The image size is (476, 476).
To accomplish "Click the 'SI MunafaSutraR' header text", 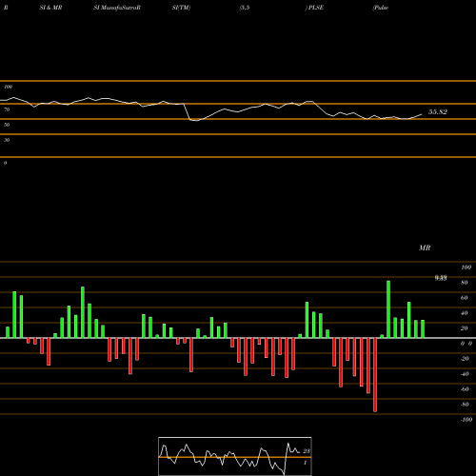I will coord(117,8).
